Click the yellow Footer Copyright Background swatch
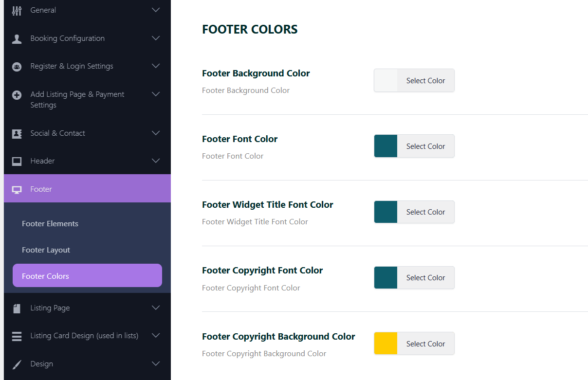 386,344
